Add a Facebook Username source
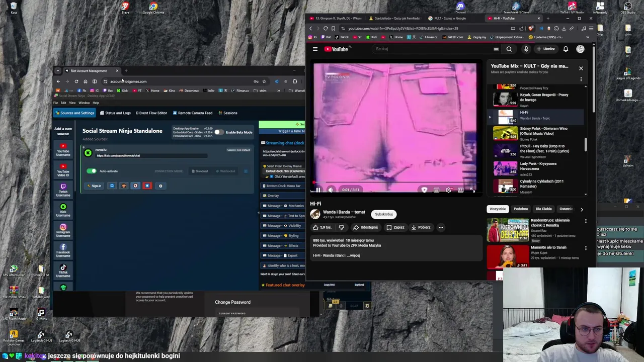Viewport: 644px width, 362px height. click(x=63, y=251)
